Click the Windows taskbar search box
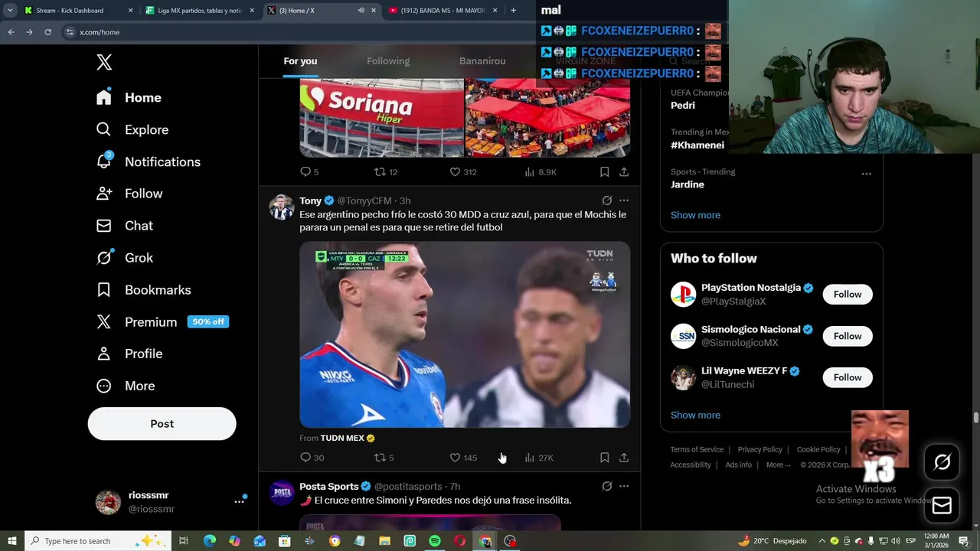 [x=97, y=541]
